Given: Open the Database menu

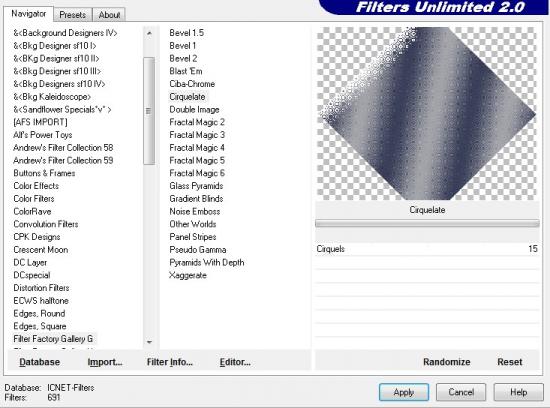Looking at the screenshot, I should [x=40, y=362].
